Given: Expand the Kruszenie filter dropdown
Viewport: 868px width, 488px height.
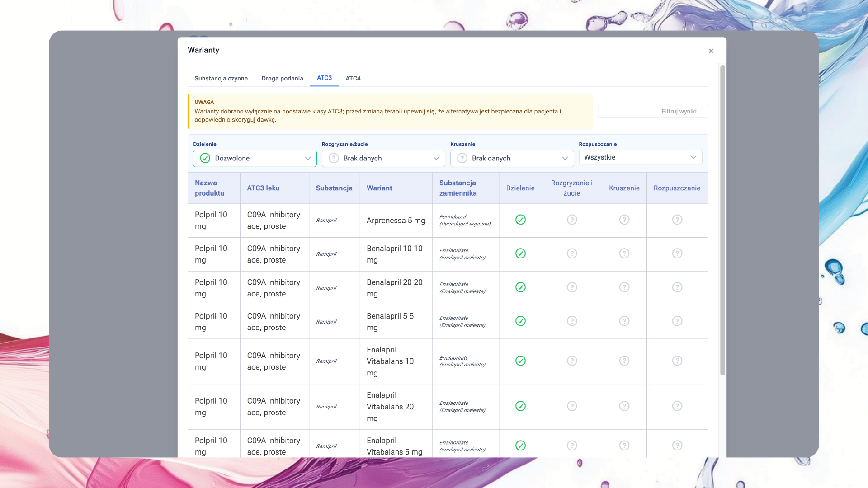Looking at the screenshot, I should point(512,159).
